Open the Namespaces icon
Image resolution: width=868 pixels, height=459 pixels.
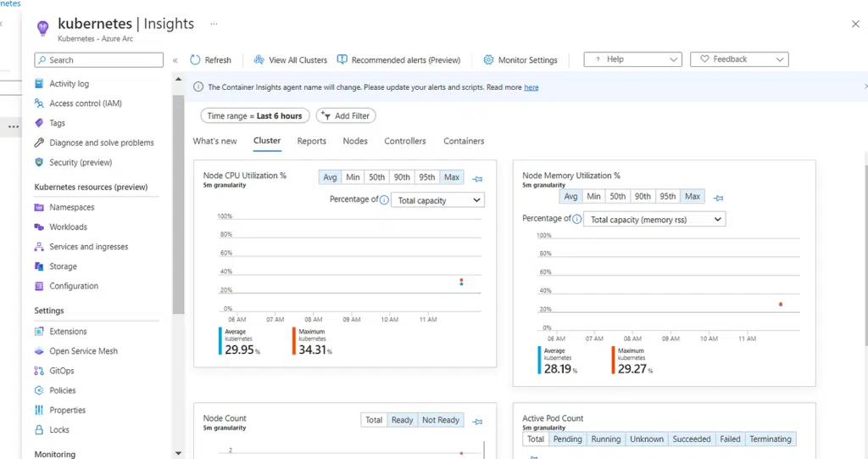[x=39, y=207]
